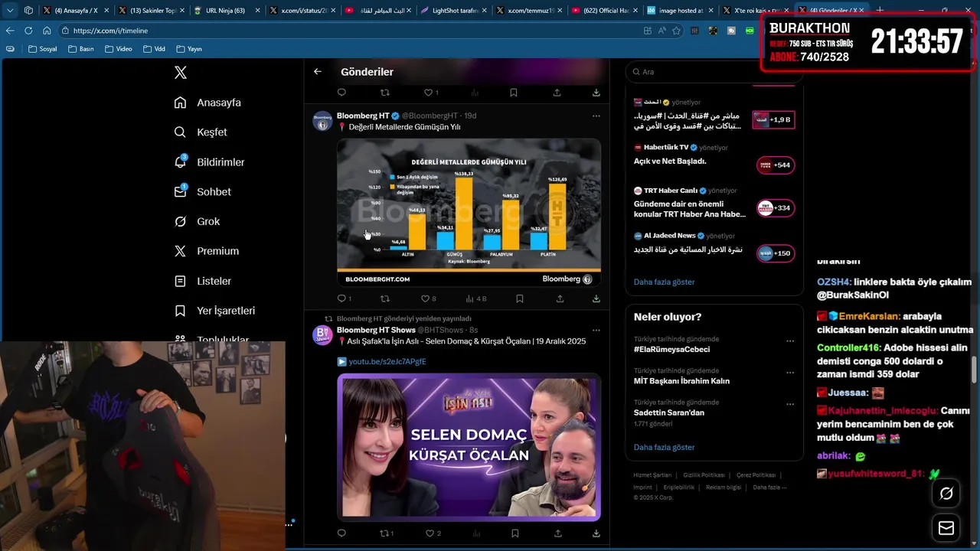Bookmark the Değerli Metallerde post

pyautogui.click(x=519, y=298)
